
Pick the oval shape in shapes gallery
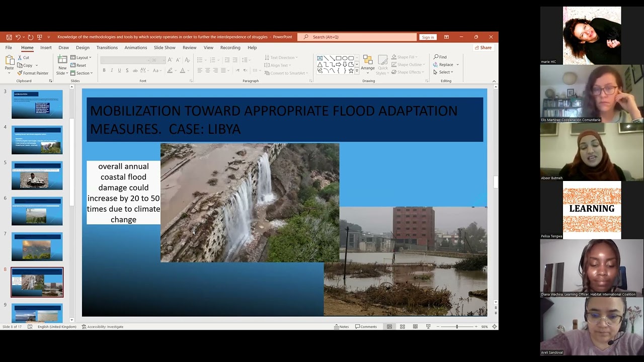[x=345, y=58]
